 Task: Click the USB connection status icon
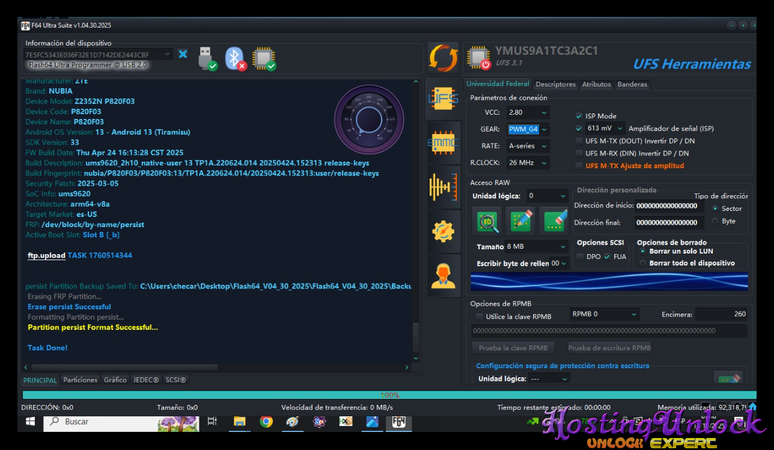205,58
